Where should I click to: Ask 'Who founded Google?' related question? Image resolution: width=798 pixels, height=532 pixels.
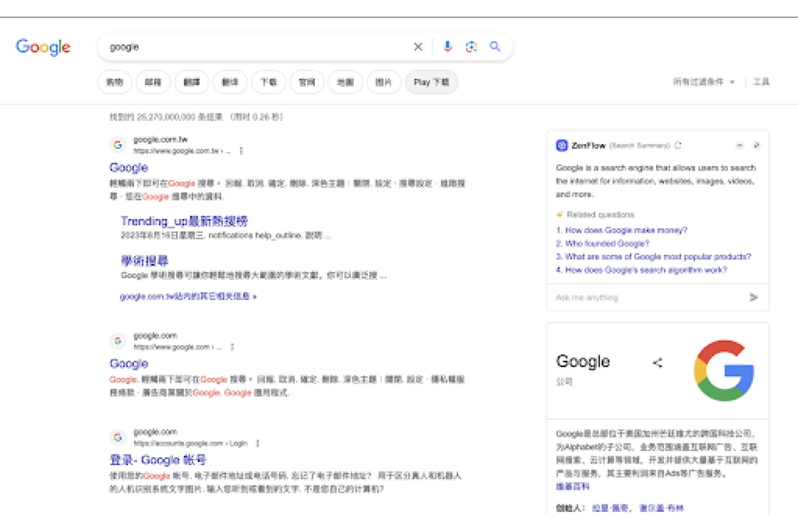[603, 244]
